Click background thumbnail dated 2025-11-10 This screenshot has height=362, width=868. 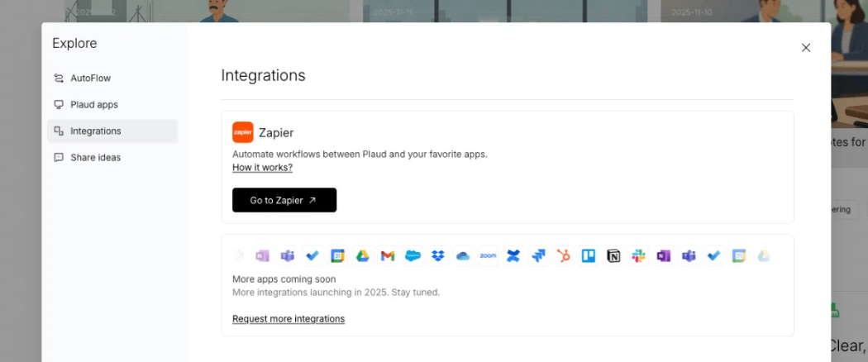click(x=764, y=11)
